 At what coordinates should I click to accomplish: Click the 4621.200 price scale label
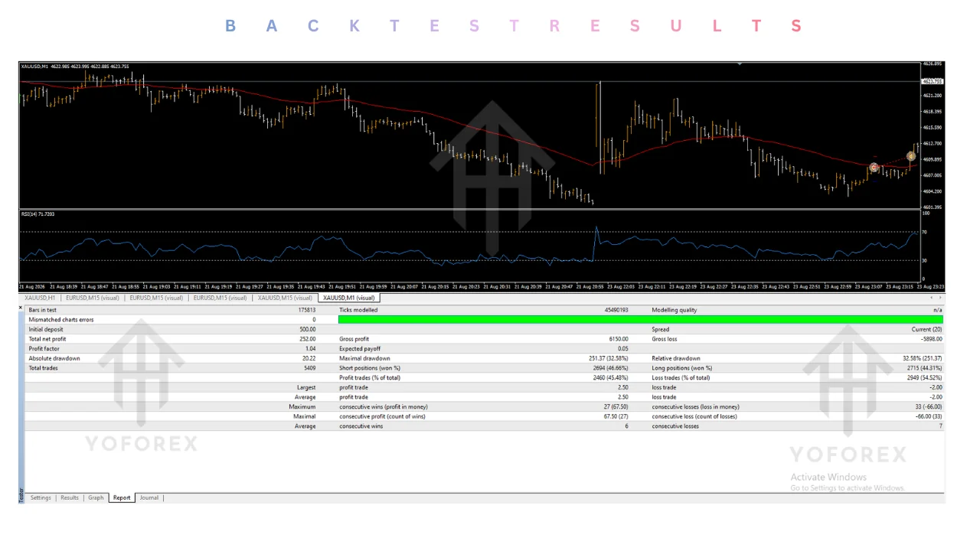(933, 96)
